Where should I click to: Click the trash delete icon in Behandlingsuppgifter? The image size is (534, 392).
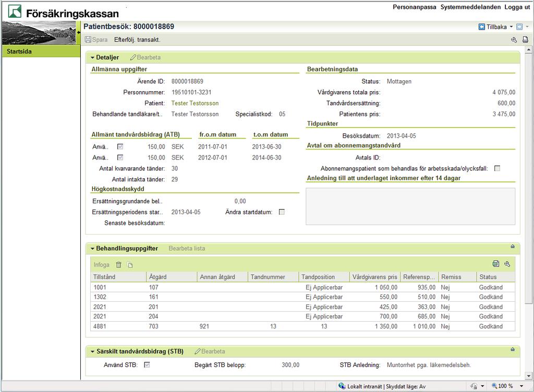pyautogui.click(x=118, y=265)
